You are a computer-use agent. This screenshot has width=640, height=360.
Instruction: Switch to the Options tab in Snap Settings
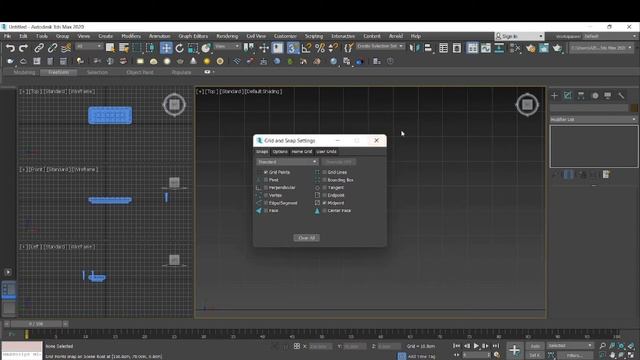tap(280, 152)
